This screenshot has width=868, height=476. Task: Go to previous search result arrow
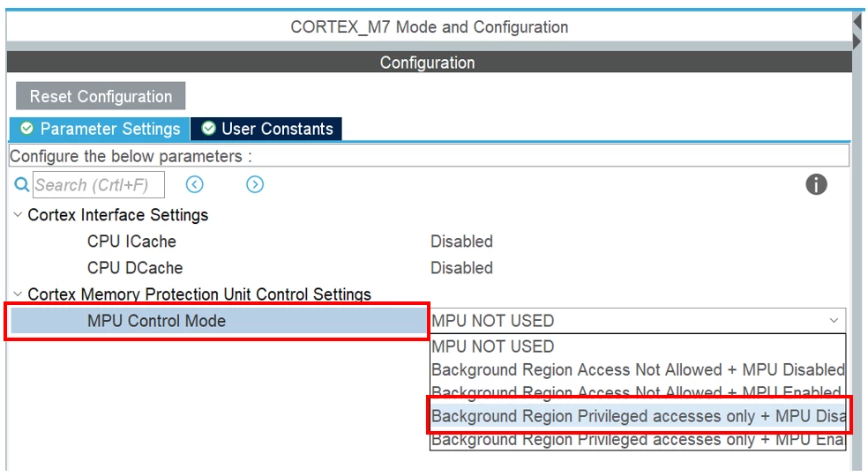(x=194, y=184)
